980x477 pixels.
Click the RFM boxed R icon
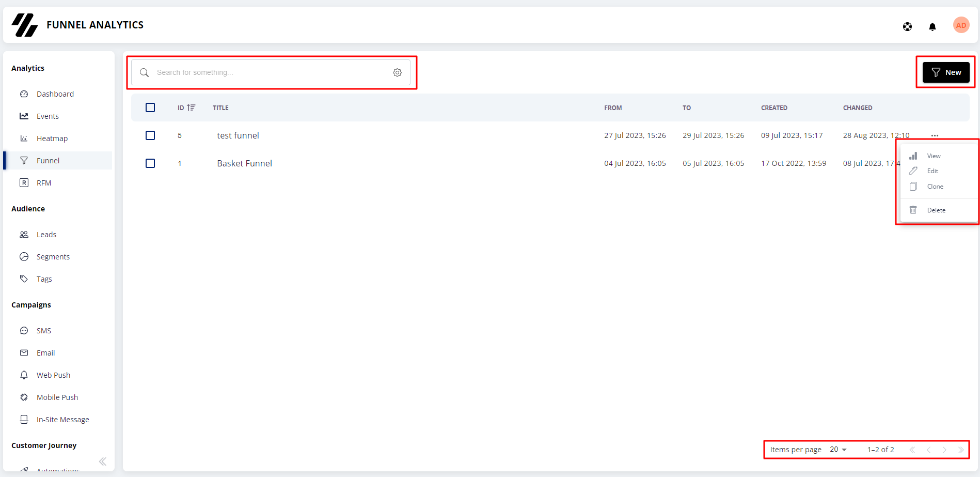(24, 183)
